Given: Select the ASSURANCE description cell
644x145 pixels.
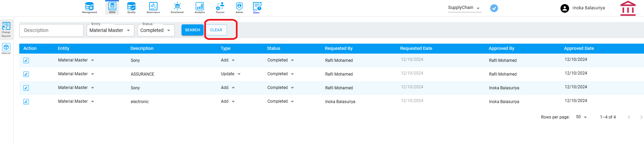Looking at the screenshot, I should coord(142,74).
